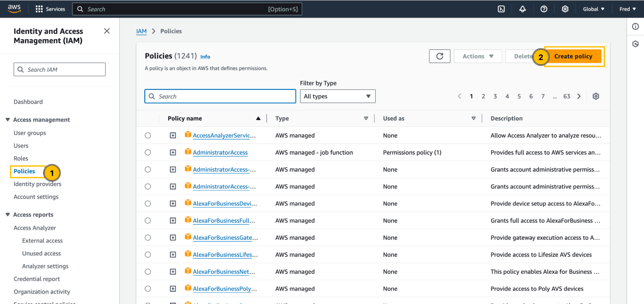Screen dimensions: 644x304
Task: Select the AlexaForBusinessGate... radio button
Action: [148, 238]
